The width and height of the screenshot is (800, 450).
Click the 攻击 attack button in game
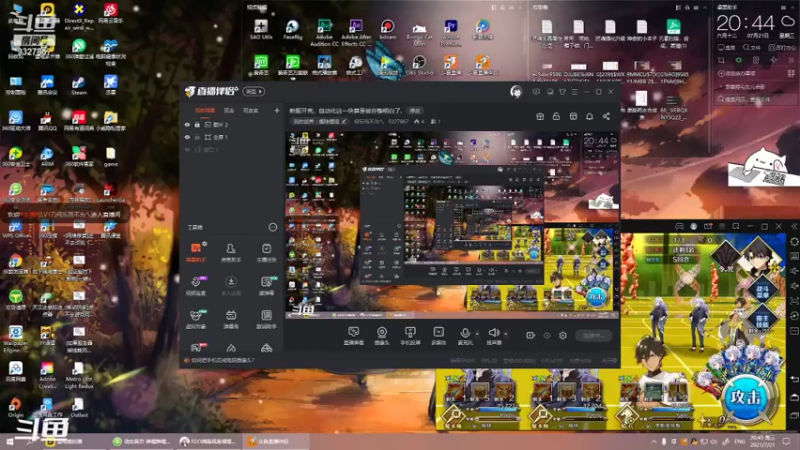pyautogui.click(x=746, y=398)
